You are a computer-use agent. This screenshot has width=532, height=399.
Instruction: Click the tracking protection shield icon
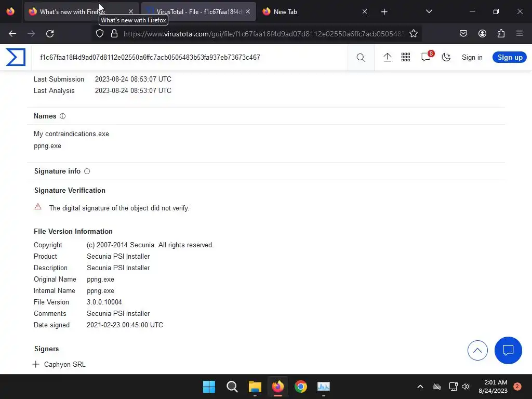[99, 34]
